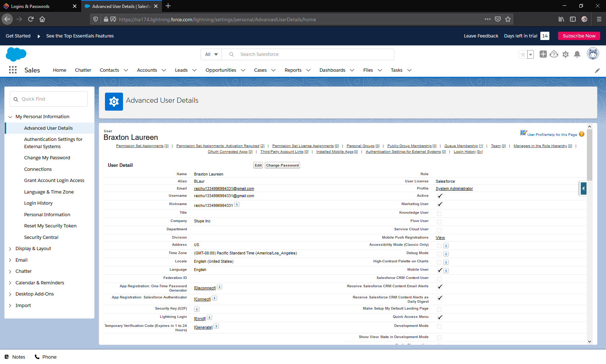Image resolution: width=606 pixels, height=364 pixels.
Task: Open the Accounts tab dropdown chevron
Action: (x=164, y=70)
